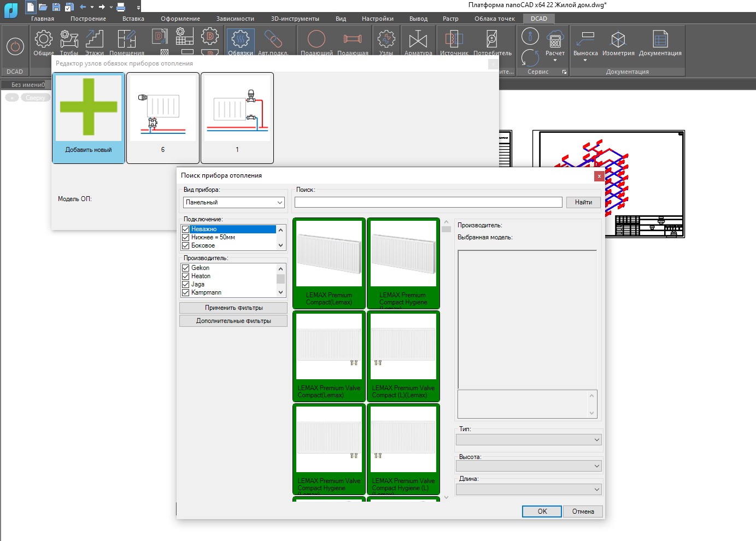Click the Применить фильтры button
Image resolution: width=756 pixels, height=541 pixels.
pos(233,308)
